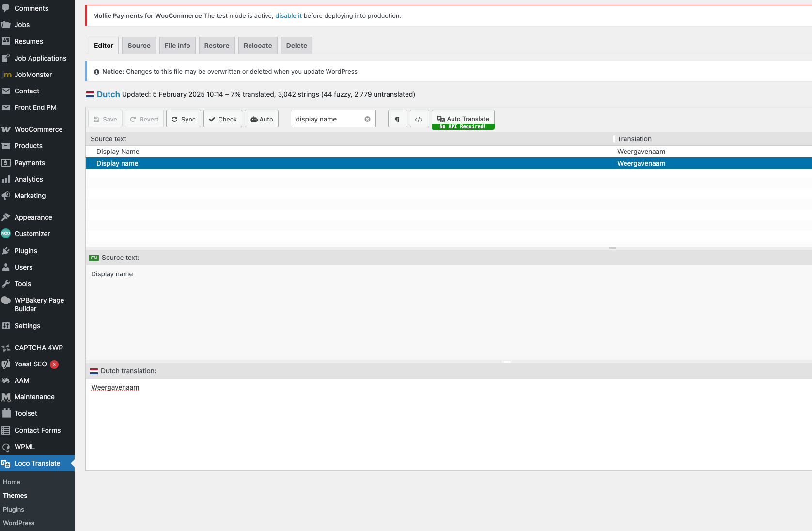The width and height of the screenshot is (812, 531).
Task: Click the Products archive icon
Action: pyautogui.click(x=6, y=146)
